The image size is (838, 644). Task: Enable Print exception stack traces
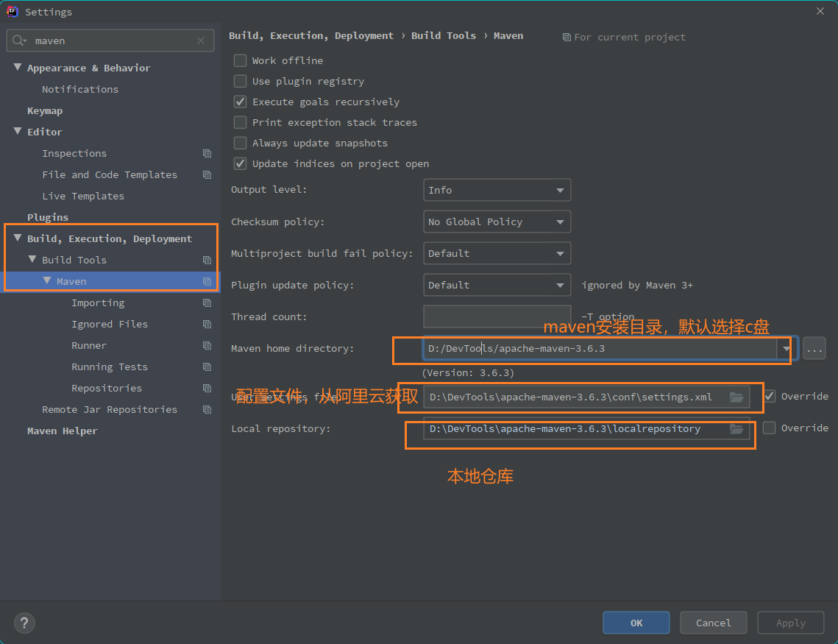tap(240, 122)
